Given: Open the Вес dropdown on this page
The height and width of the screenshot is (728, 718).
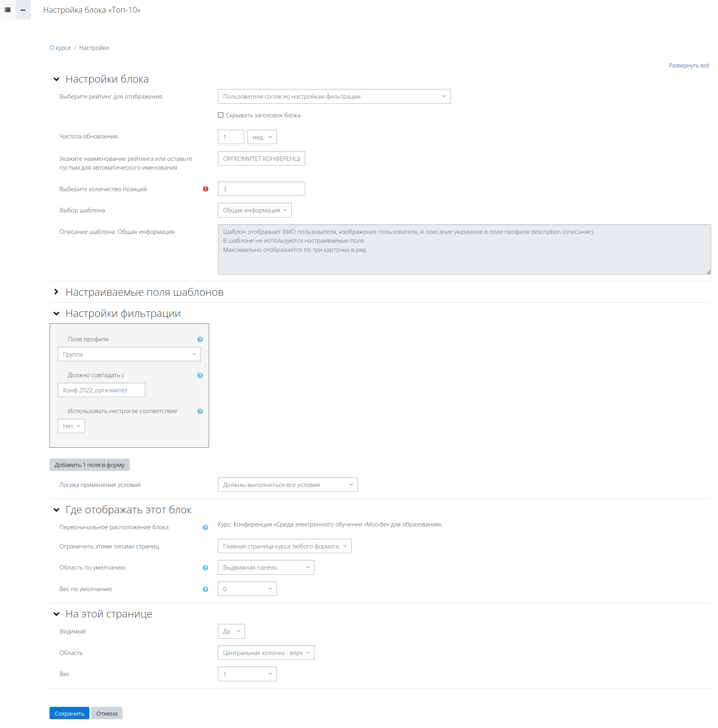Looking at the screenshot, I should [247, 674].
